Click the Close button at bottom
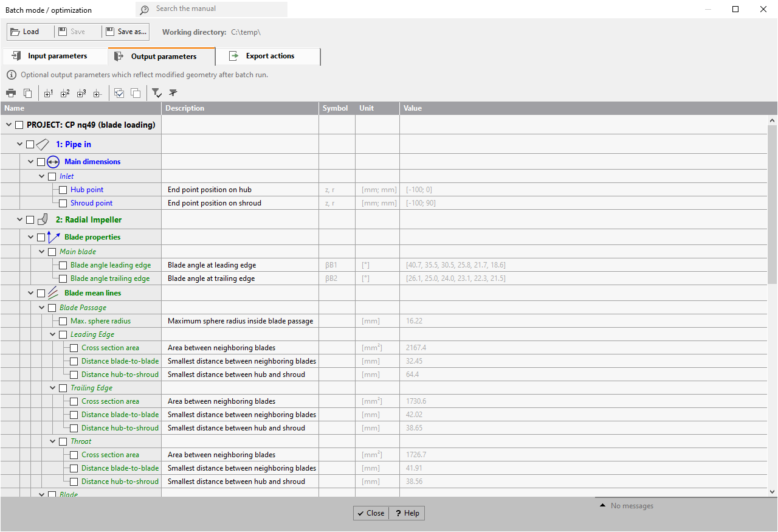The height and width of the screenshot is (532, 778). pyautogui.click(x=371, y=513)
